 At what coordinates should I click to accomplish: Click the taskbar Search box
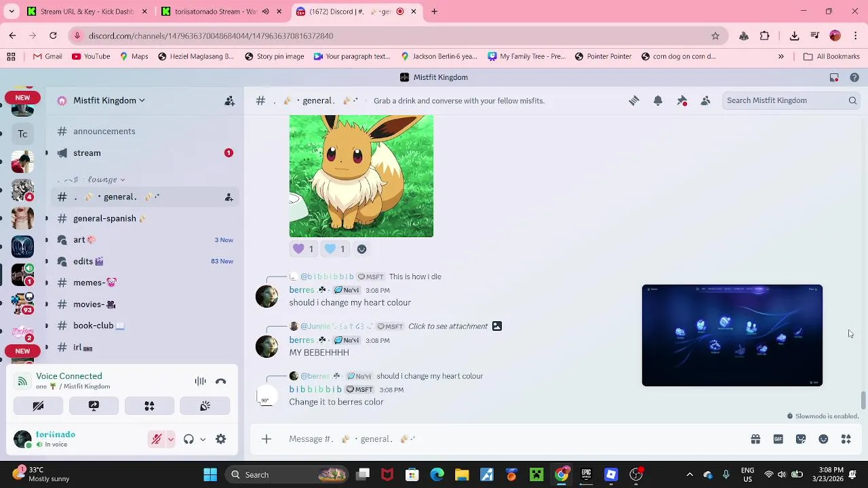pos(286,474)
